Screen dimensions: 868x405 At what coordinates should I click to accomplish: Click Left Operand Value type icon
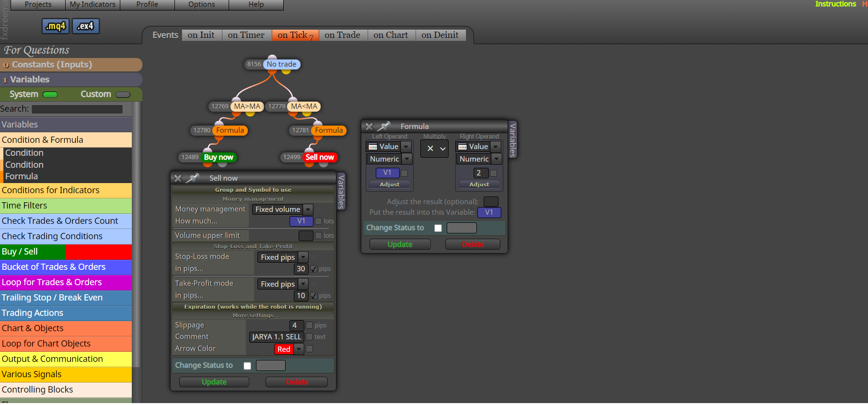coord(373,147)
